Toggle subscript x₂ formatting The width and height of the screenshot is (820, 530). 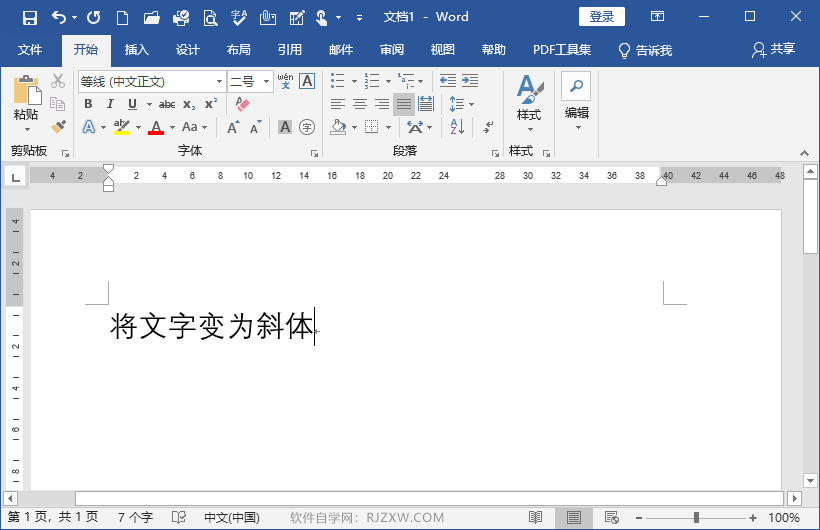[189, 104]
